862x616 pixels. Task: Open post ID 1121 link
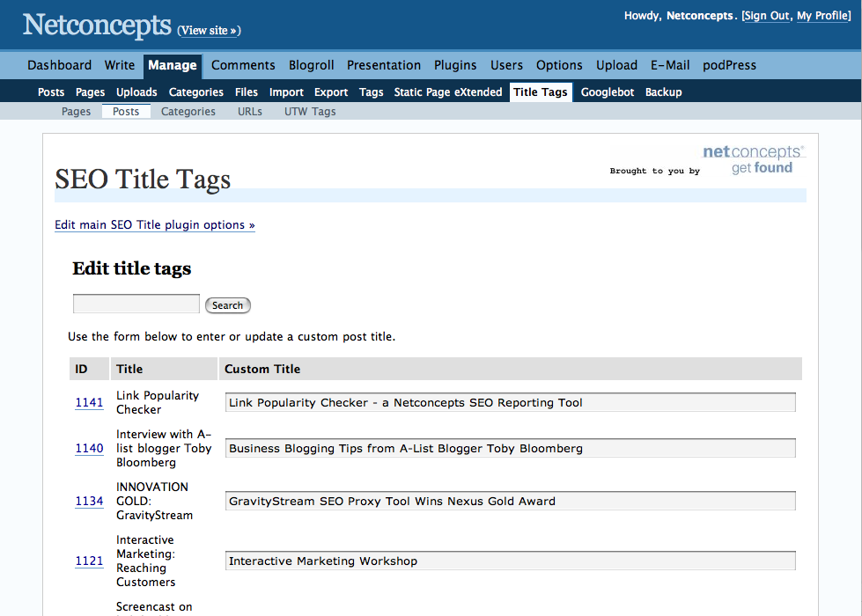click(89, 561)
